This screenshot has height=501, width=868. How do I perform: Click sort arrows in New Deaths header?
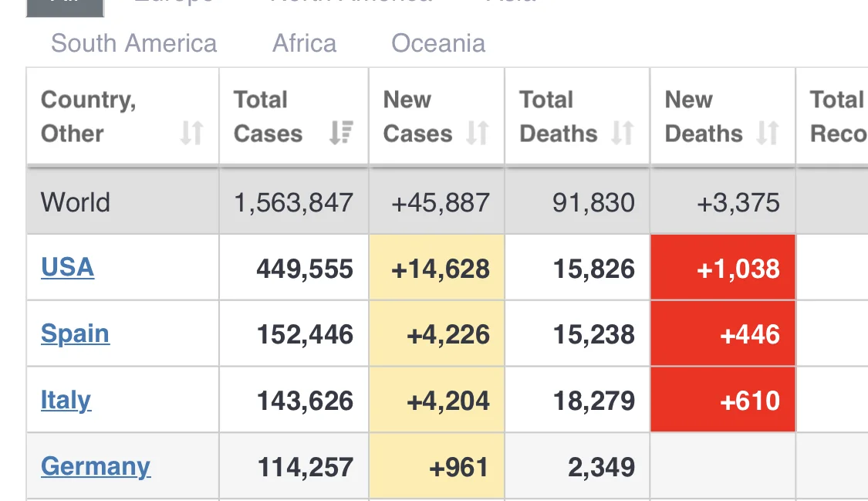(767, 134)
